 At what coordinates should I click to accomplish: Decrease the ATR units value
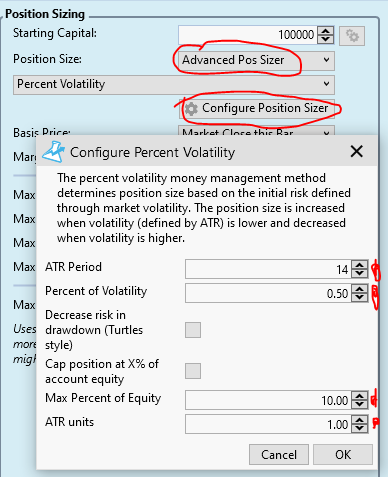pyautogui.click(x=359, y=428)
